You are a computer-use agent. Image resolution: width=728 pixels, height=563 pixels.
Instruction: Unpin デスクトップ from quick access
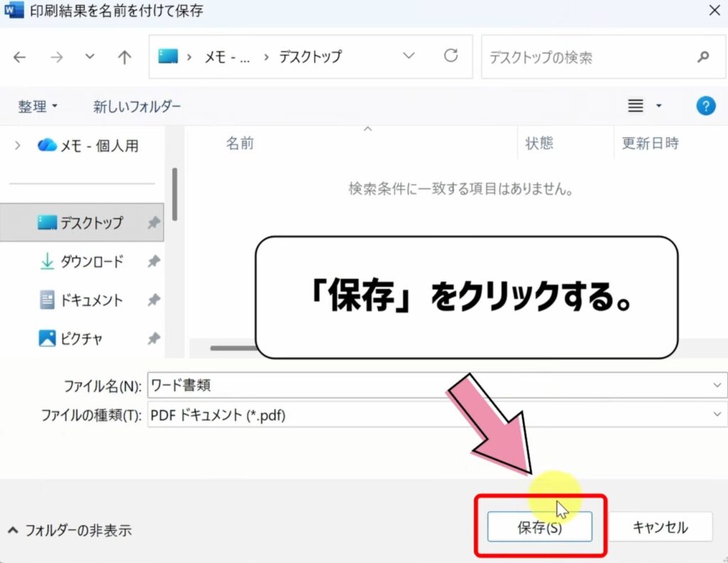point(154,222)
